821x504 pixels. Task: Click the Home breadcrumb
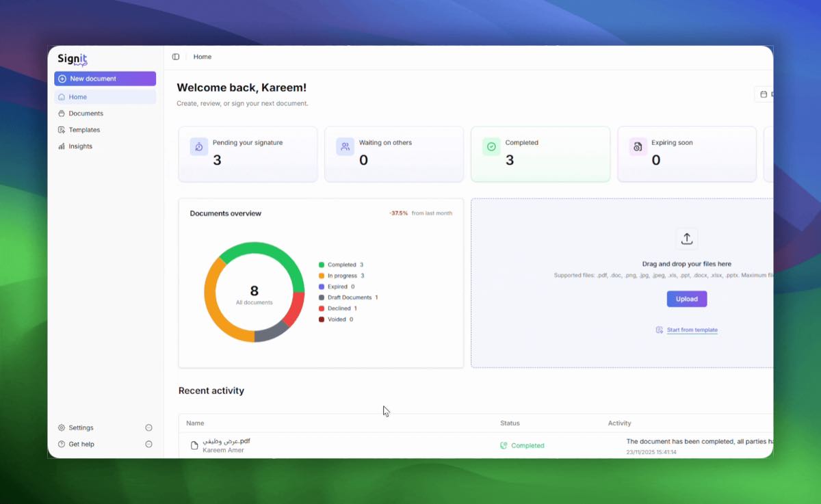coord(203,57)
